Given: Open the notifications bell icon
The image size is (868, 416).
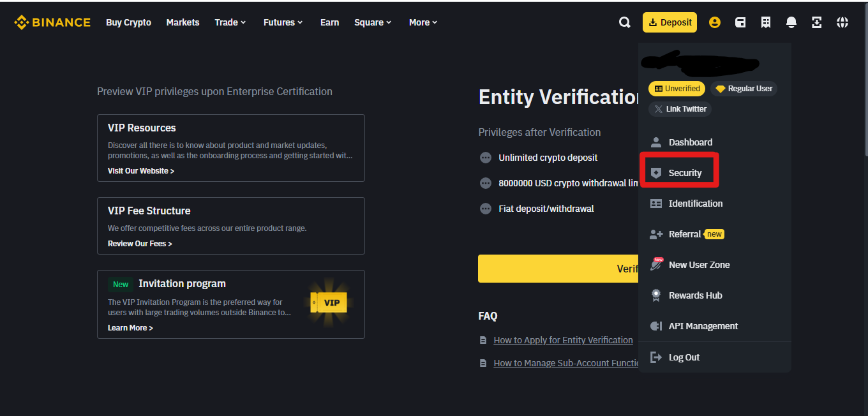Looking at the screenshot, I should pyautogui.click(x=791, y=22).
